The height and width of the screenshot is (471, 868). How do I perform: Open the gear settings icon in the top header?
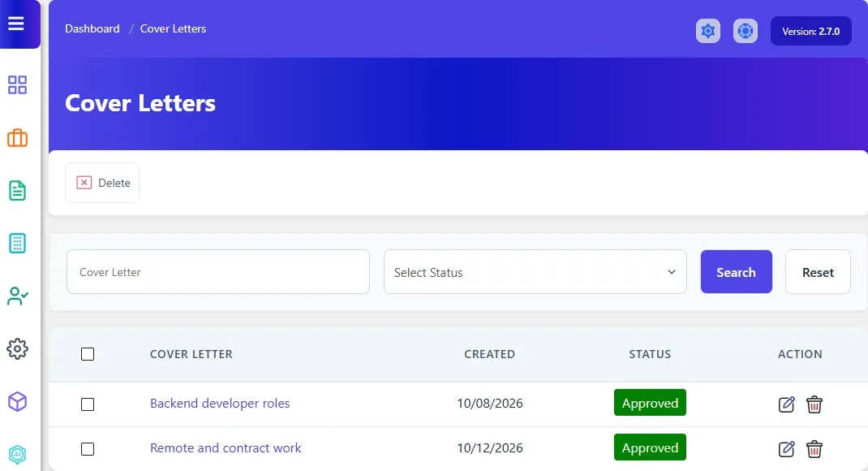tap(708, 31)
